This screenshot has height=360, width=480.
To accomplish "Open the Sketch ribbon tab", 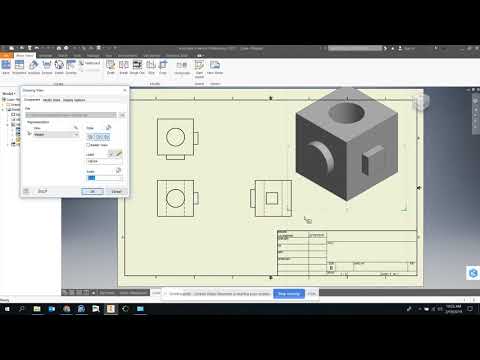I will (63, 55).
